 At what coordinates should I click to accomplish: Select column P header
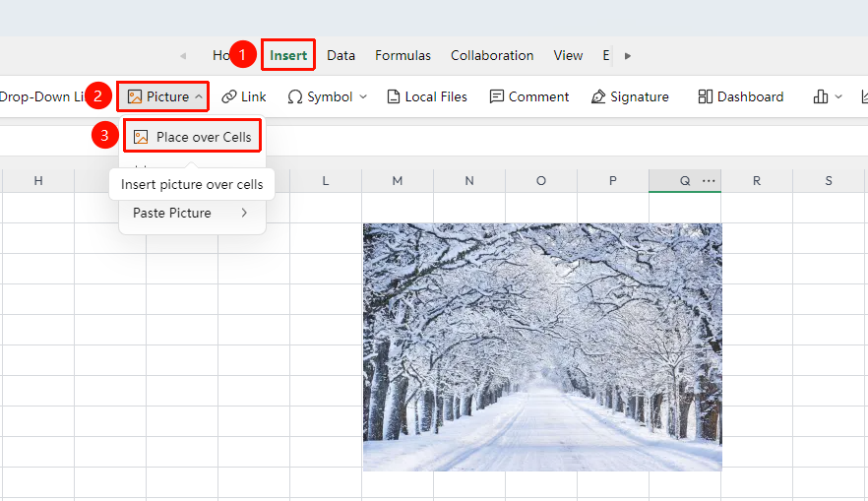click(x=613, y=181)
